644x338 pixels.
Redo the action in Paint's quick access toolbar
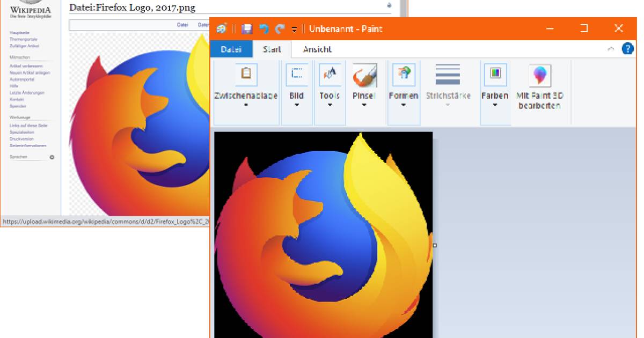point(280,28)
